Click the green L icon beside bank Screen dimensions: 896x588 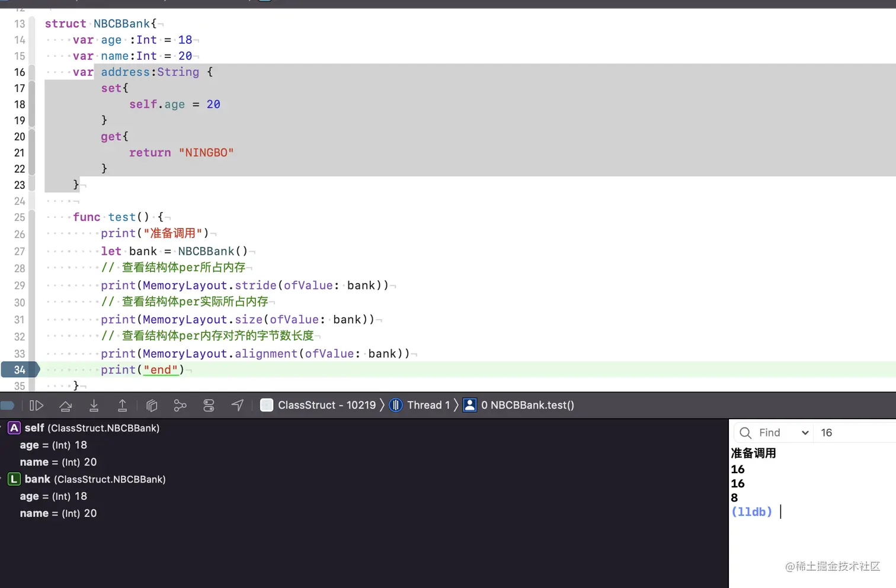coord(14,479)
